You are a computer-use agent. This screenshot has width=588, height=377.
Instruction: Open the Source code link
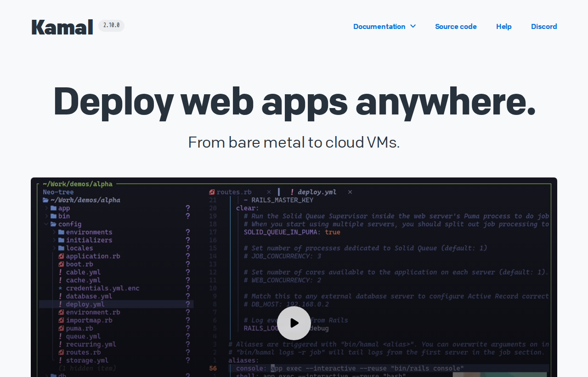tap(456, 26)
